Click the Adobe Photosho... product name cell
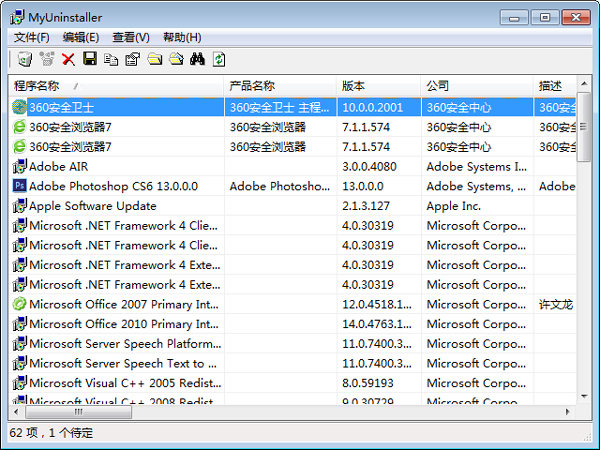 pos(280,186)
